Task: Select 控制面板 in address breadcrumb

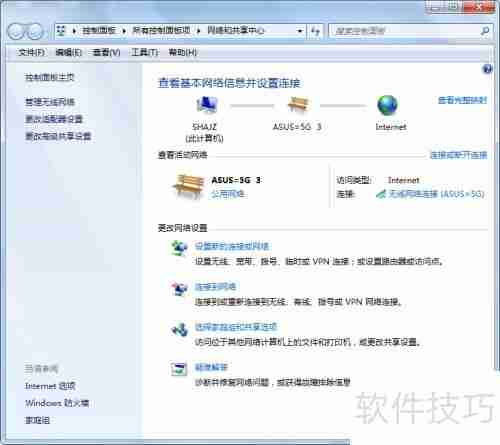Action: coord(99,31)
